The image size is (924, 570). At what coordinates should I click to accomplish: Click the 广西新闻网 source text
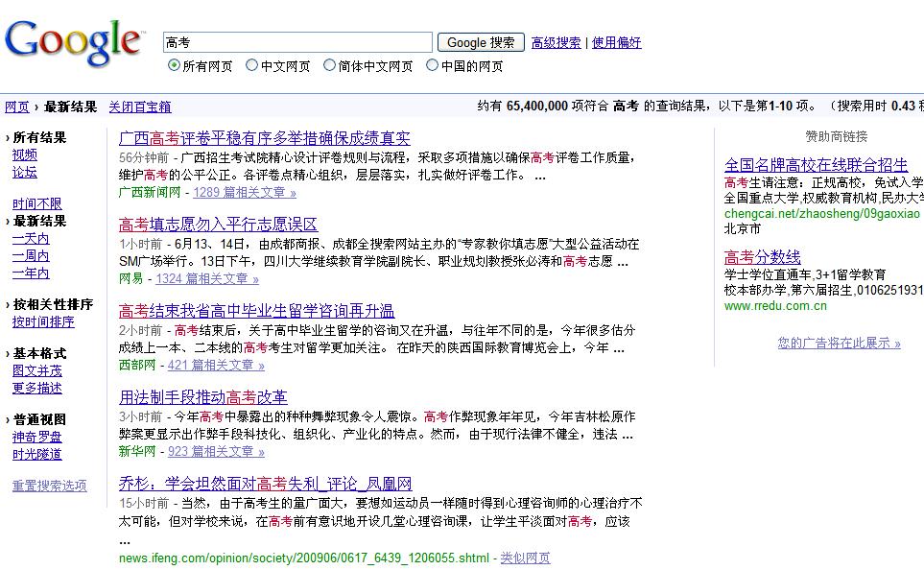(x=150, y=192)
